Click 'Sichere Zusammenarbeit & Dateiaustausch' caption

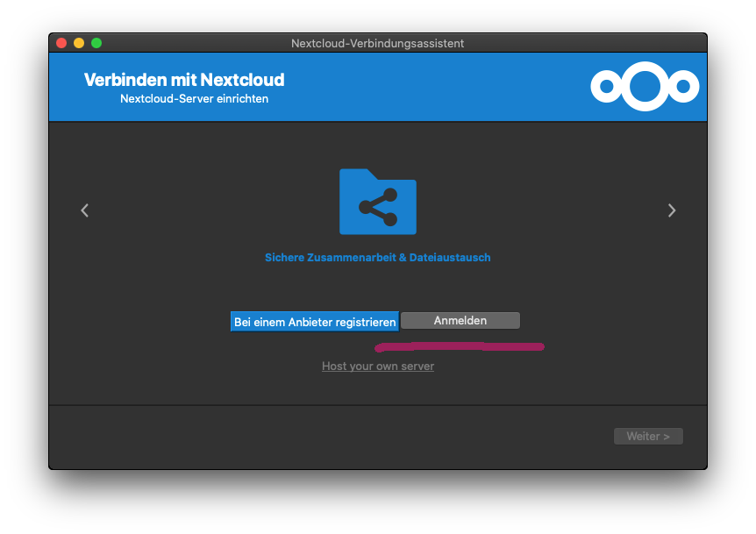(378, 258)
